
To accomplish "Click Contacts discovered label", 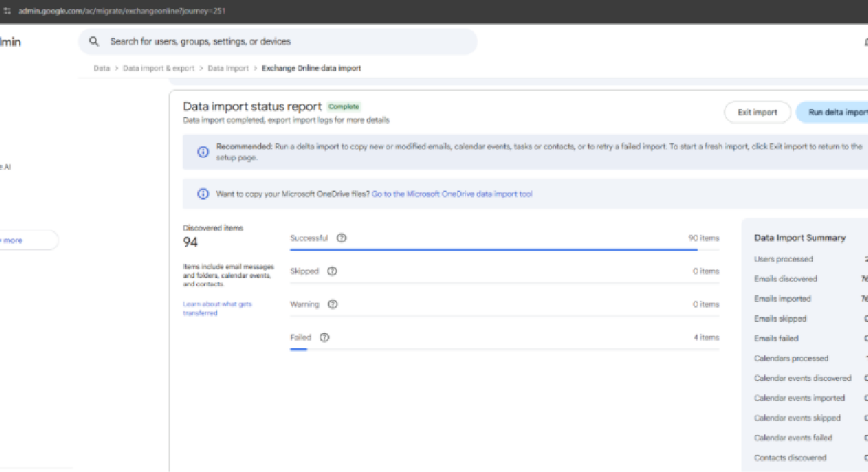I will tap(790, 458).
